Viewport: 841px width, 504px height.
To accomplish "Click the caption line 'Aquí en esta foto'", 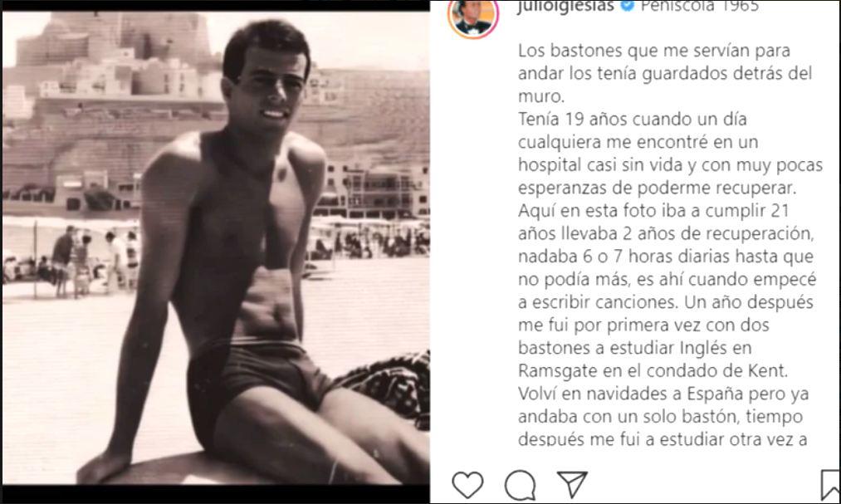I will (x=653, y=211).
